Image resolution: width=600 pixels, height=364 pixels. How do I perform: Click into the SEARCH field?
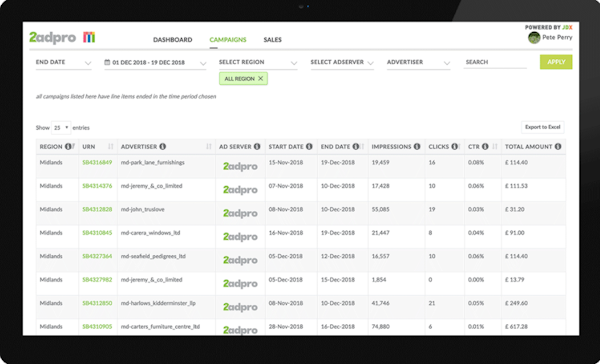pyautogui.click(x=495, y=62)
